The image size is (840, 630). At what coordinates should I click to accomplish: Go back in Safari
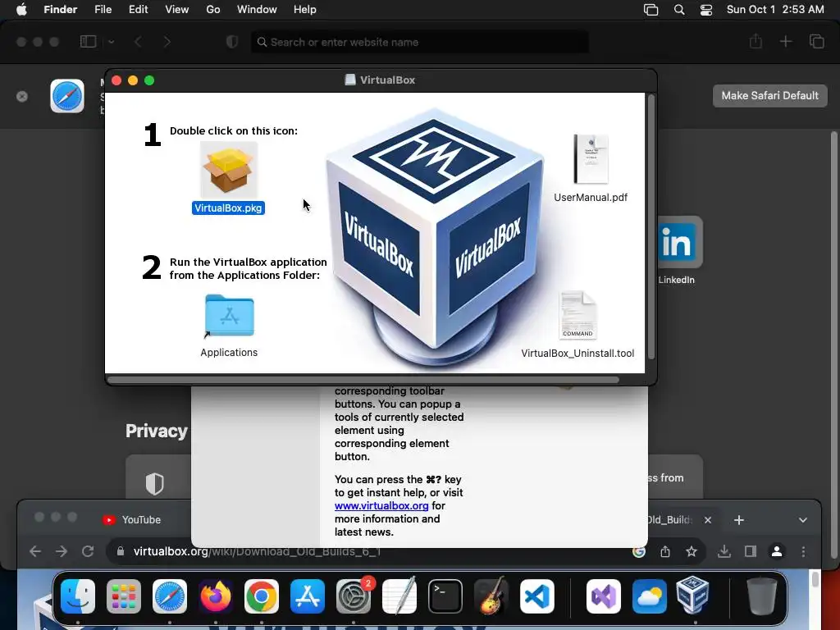tap(138, 42)
